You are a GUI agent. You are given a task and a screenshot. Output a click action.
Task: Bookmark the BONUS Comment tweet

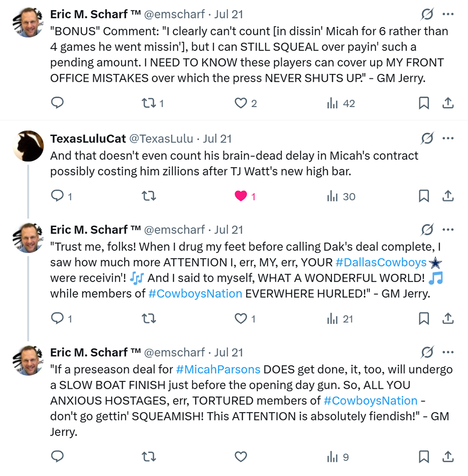point(424,103)
